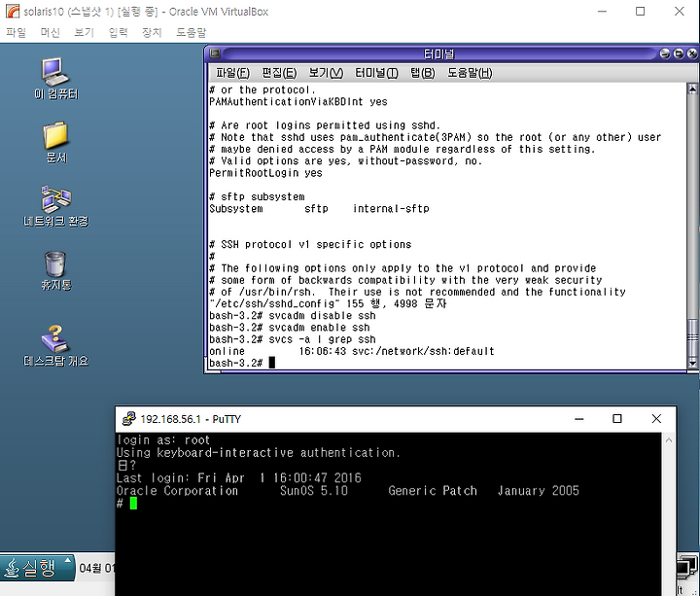Click the 'svcs -a | grep ssh' command line

[x=293, y=339]
